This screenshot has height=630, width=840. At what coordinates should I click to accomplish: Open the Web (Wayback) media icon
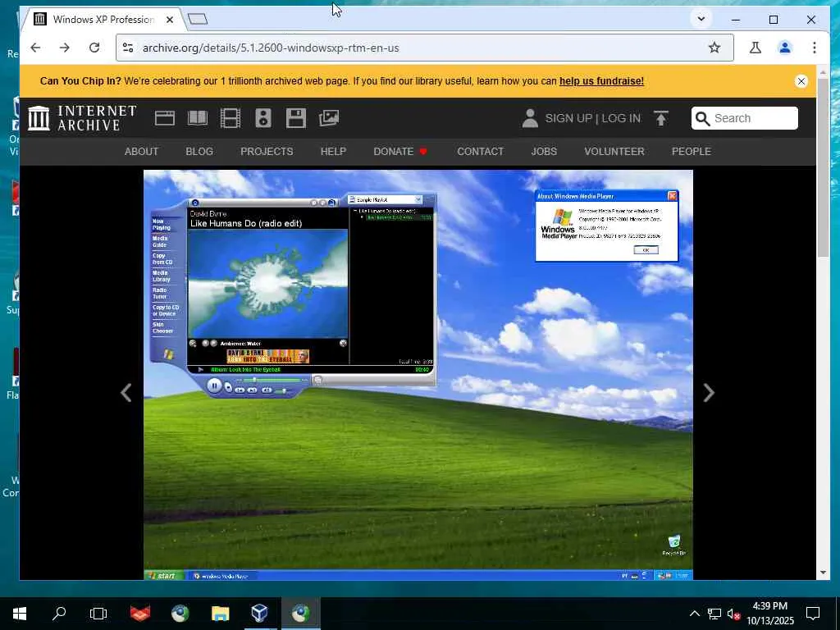coord(164,118)
